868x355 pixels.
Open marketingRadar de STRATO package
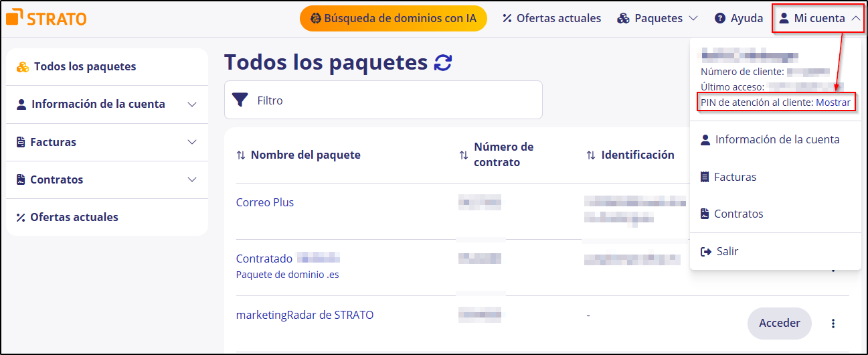tap(305, 315)
